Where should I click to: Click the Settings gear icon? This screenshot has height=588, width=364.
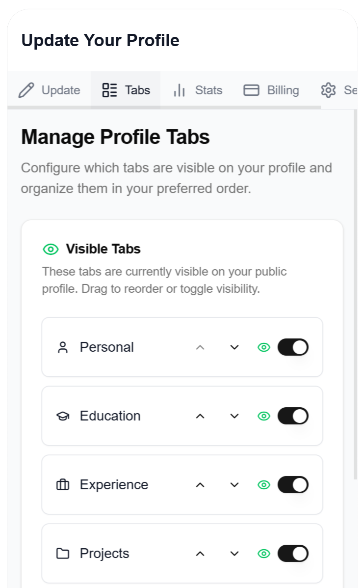tap(328, 90)
